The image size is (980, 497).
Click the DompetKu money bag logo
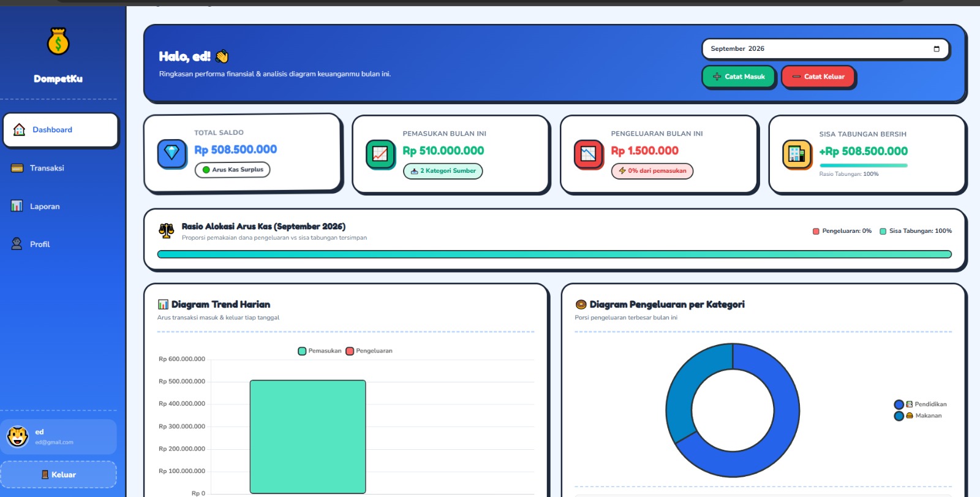[58, 42]
